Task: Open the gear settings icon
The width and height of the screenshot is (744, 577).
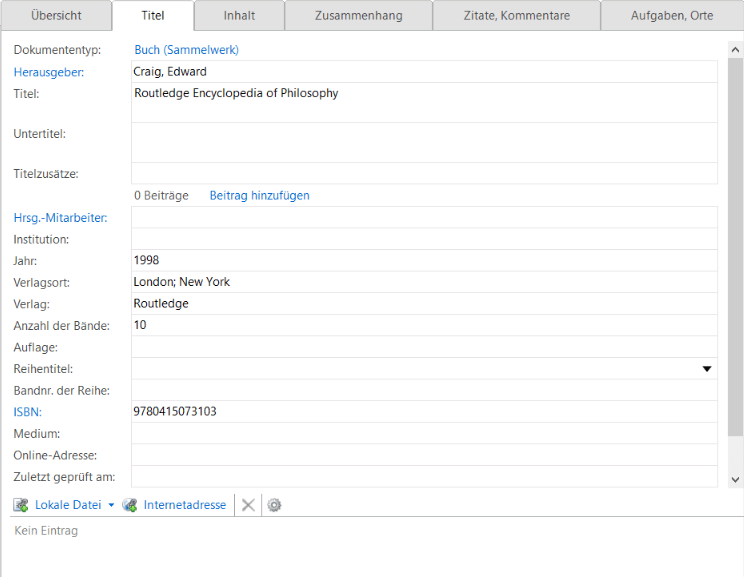Action: click(x=274, y=505)
